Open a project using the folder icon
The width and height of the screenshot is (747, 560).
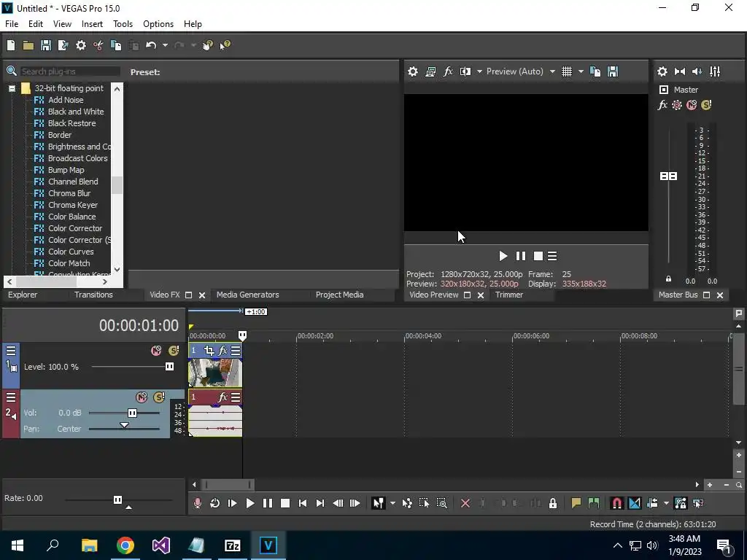click(28, 45)
